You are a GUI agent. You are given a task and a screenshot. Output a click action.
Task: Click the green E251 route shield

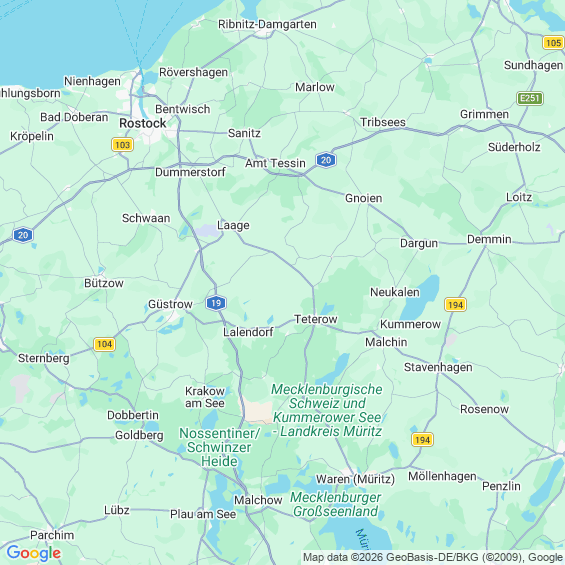530,98
